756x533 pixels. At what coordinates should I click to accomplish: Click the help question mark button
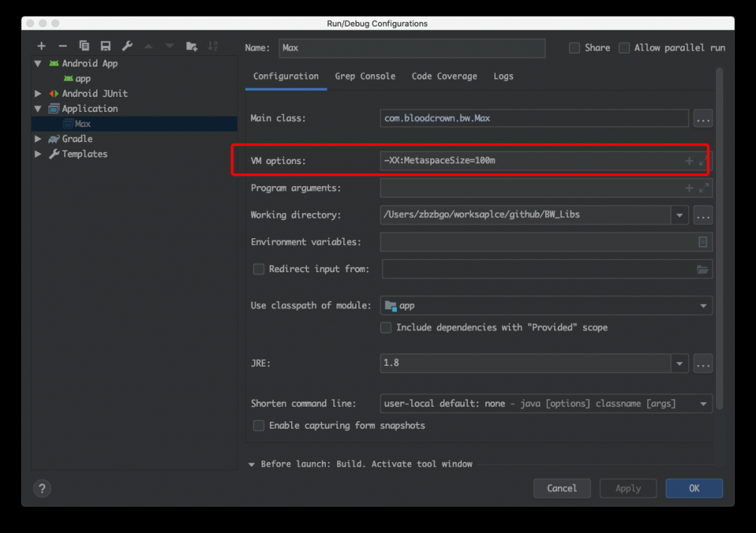pyautogui.click(x=42, y=488)
